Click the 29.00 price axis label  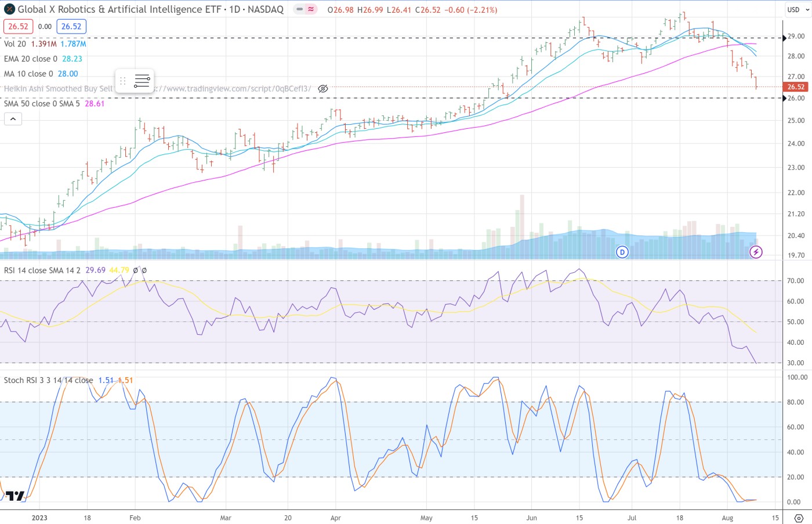coord(796,37)
